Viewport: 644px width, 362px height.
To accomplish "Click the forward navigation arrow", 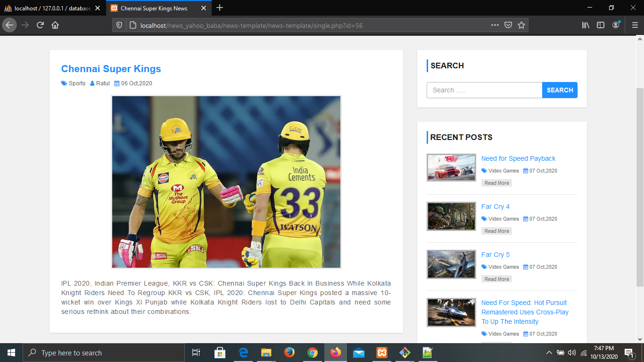I will (x=25, y=25).
